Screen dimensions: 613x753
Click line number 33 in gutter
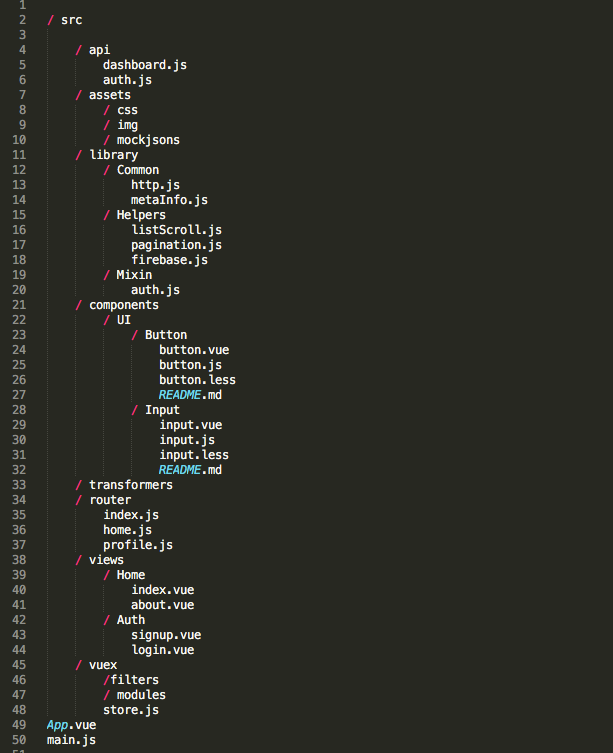coord(19,485)
